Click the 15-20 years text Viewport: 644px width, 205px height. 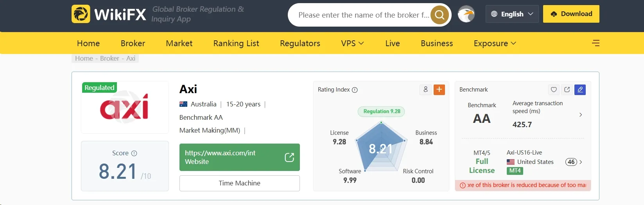pos(243,104)
